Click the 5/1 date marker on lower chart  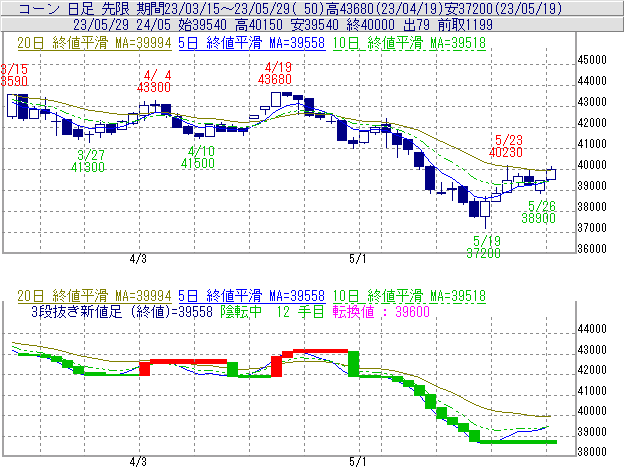coord(359,463)
